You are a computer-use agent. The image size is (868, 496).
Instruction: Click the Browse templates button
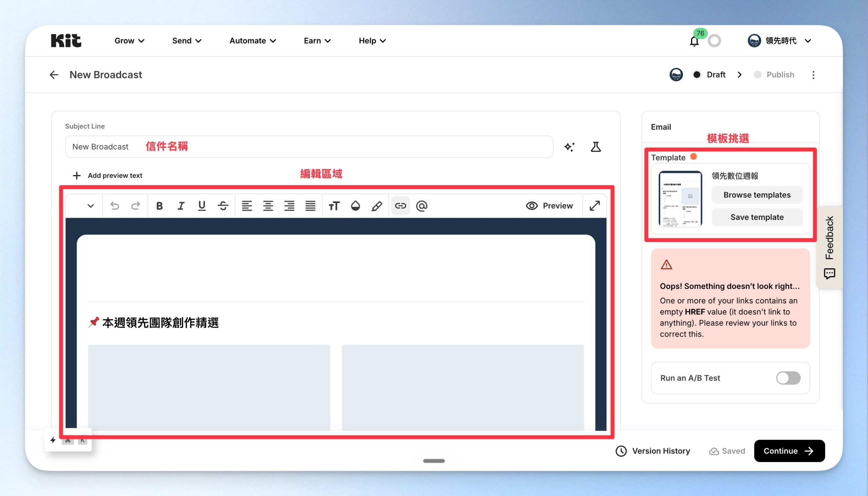[757, 195]
